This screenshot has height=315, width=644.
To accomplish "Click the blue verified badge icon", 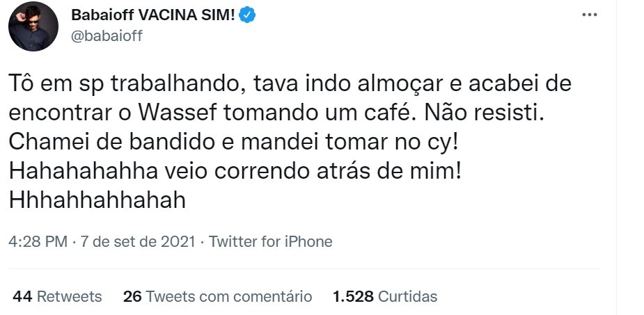I will pos(248,15).
